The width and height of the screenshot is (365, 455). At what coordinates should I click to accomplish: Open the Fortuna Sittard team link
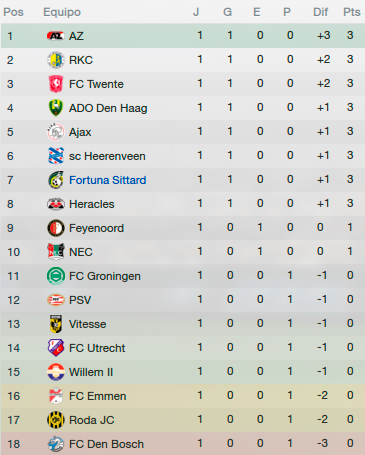coord(108,180)
